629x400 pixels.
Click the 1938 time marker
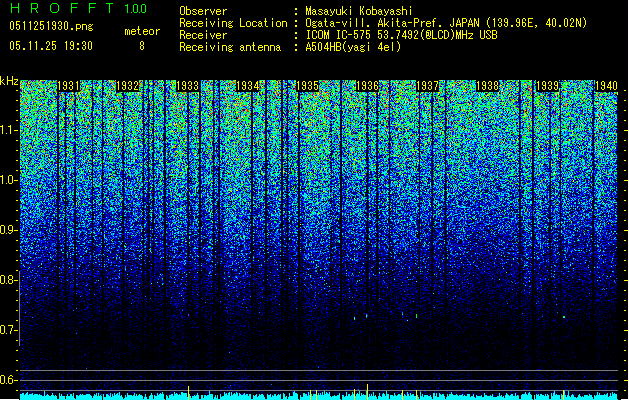point(487,86)
